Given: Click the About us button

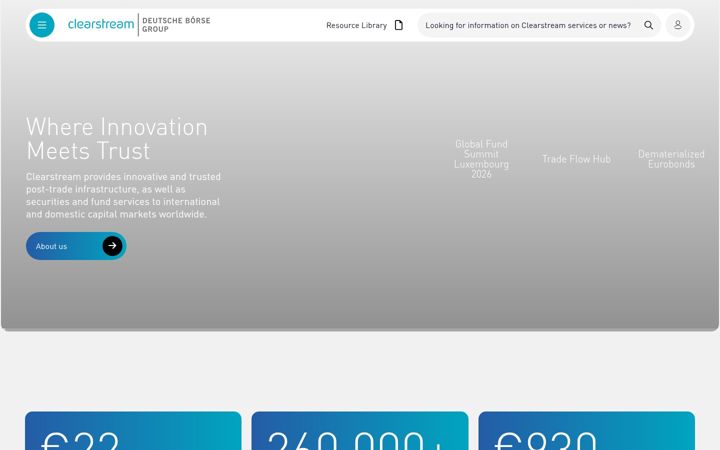Looking at the screenshot, I should pyautogui.click(x=76, y=246).
